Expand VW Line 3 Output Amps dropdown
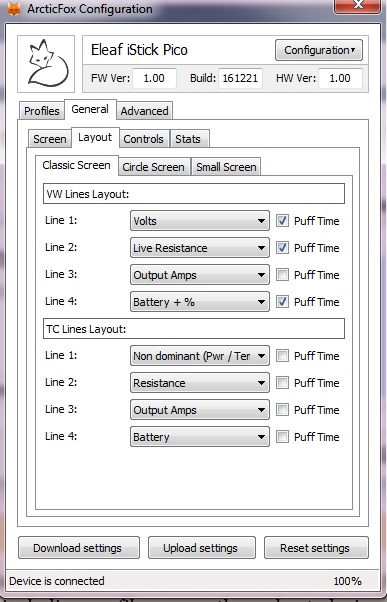387x602 pixels. coord(200,275)
